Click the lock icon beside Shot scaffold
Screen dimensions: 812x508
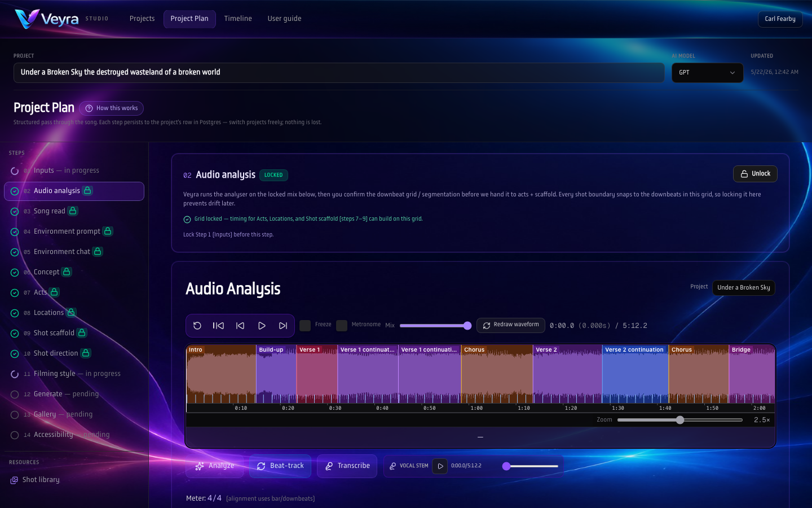pos(82,333)
